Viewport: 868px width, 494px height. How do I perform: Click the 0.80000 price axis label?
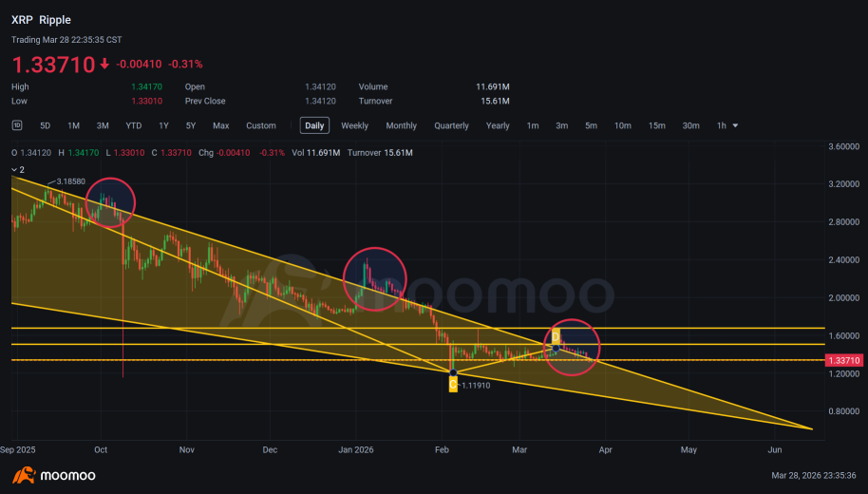tap(843, 411)
